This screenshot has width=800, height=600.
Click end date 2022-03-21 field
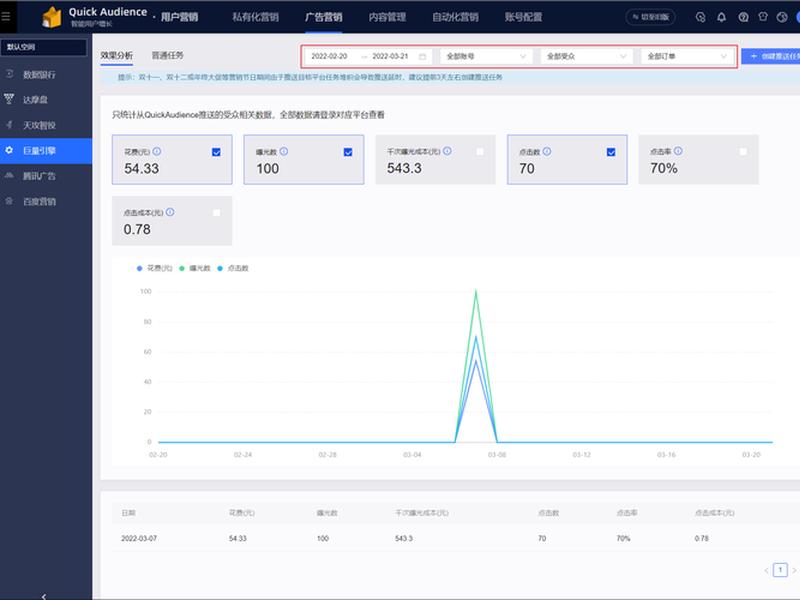[390, 56]
